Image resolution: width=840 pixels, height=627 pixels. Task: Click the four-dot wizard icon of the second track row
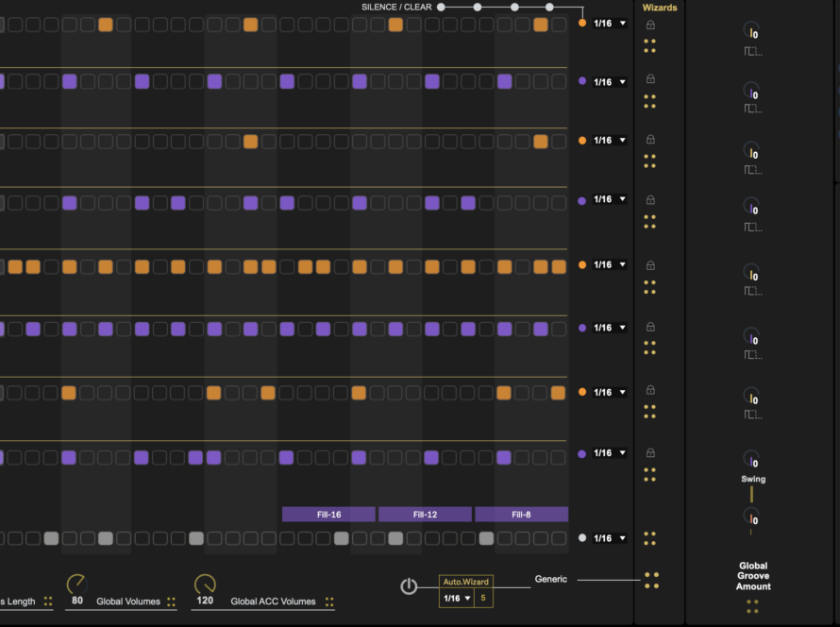pos(649,100)
